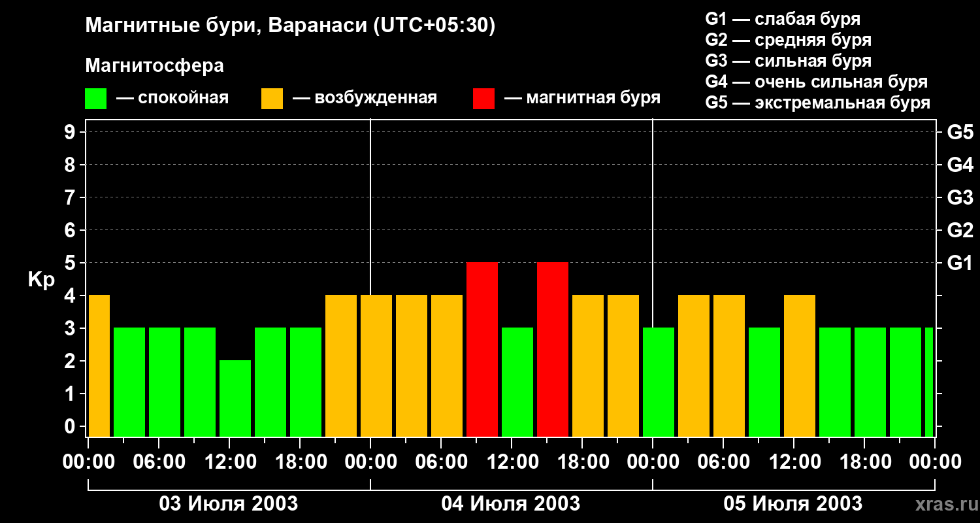This screenshot has height=523, width=980.
Task: Click the green bar between the two red bars
Action: (517, 382)
